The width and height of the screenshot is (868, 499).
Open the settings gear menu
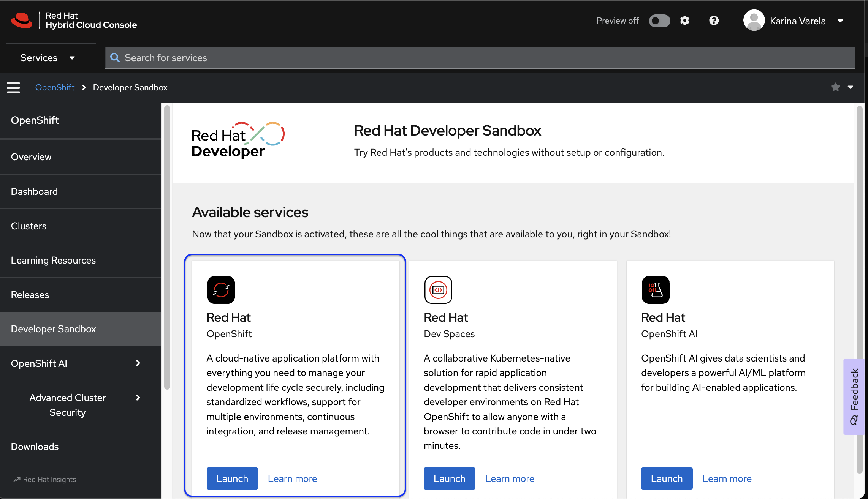click(684, 21)
